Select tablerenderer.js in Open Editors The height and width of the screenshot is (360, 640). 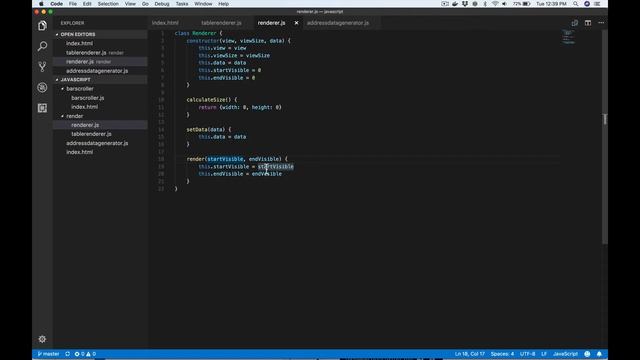86,53
